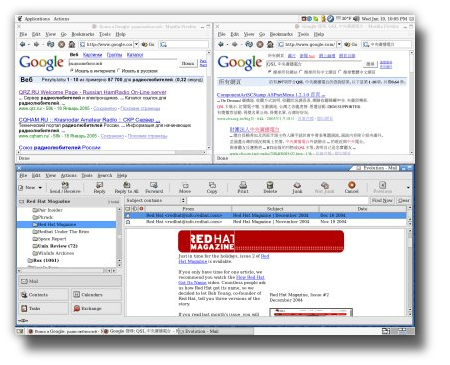Click Send / Receive in Evolution toolbar
Screen dimensions: 450x365
pos(65,188)
